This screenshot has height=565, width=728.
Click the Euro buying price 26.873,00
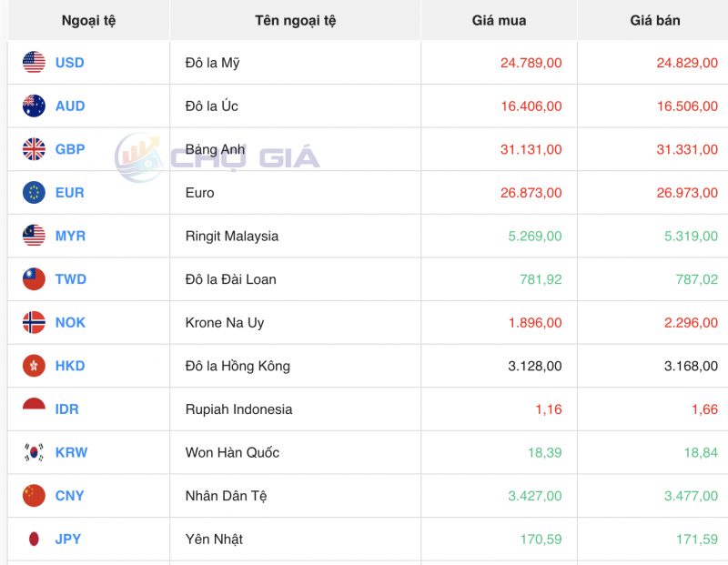point(532,192)
